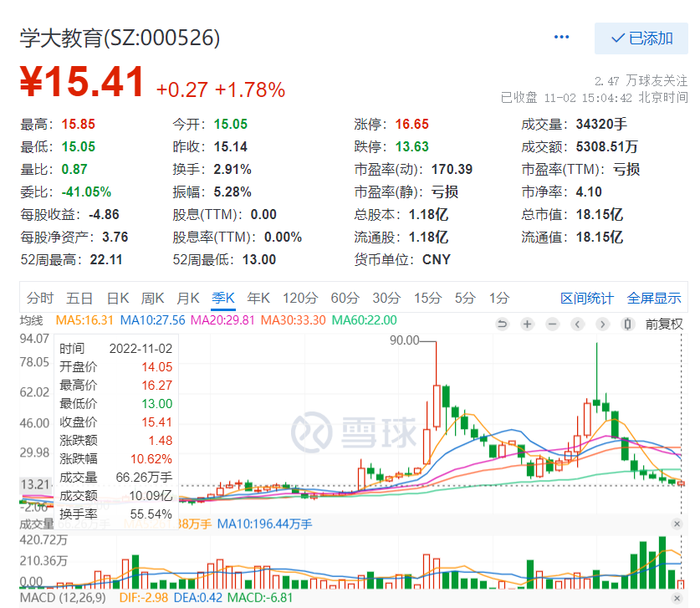Switch to the 60分 tab
This screenshot has height=608, width=700.
345,298
